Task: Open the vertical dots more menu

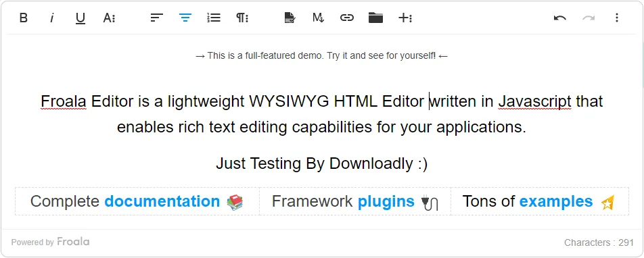Action: 616,18
